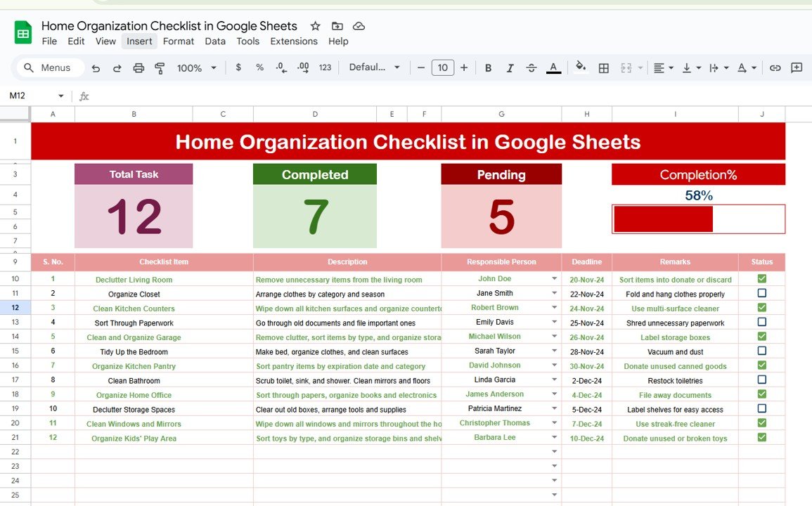Open the Edit menu
This screenshot has height=506, width=812.
76,41
